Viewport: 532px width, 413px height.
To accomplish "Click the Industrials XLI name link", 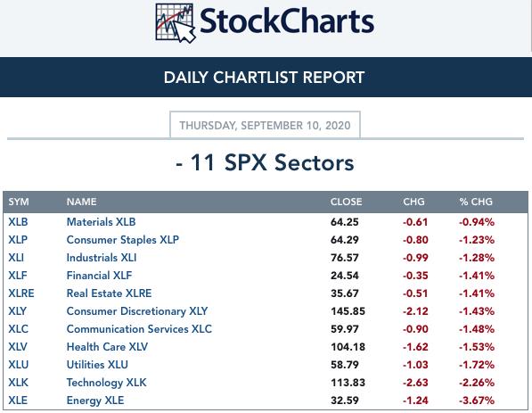I will tap(102, 258).
